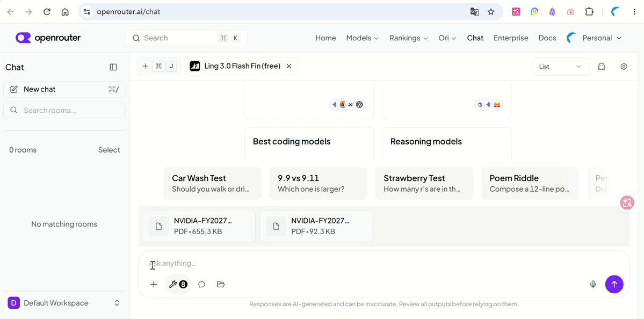Viewport: 644px width, 319px height.
Task: Click the top Search box
Action: pos(186,38)
